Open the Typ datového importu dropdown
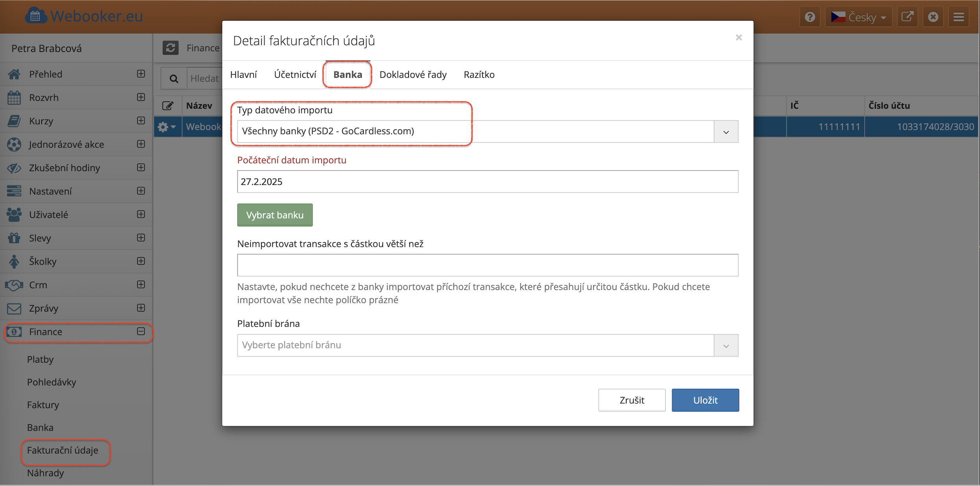980x486 pixels. [x=726, y=131]
